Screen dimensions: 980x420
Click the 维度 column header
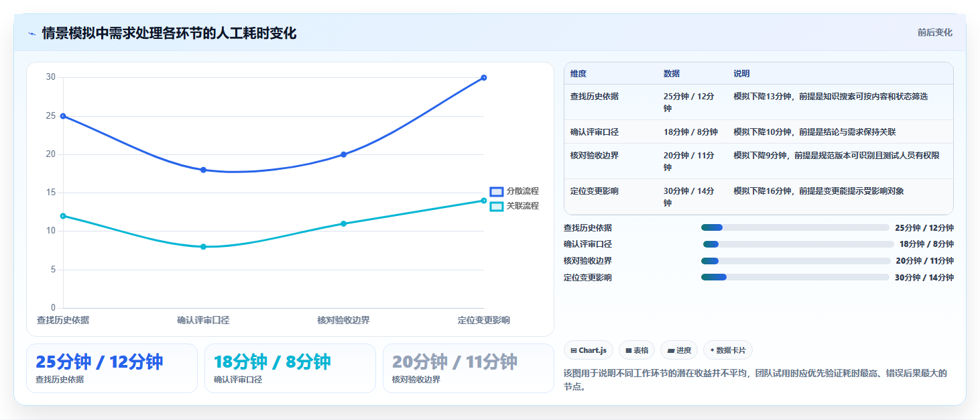point(578,74)
